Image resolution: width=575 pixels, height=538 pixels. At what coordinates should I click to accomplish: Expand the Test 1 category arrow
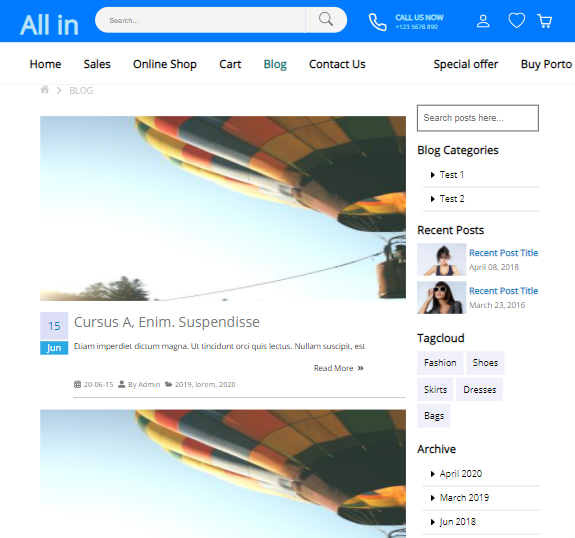(432, 175)
